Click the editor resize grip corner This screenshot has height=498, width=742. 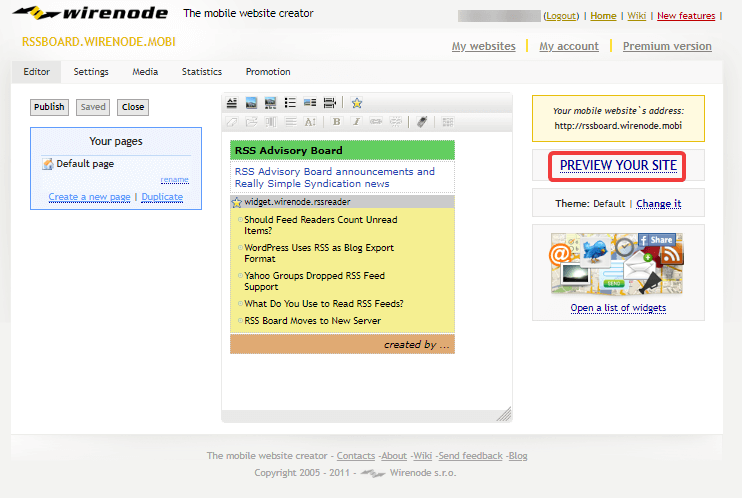(x=504, y=414)
